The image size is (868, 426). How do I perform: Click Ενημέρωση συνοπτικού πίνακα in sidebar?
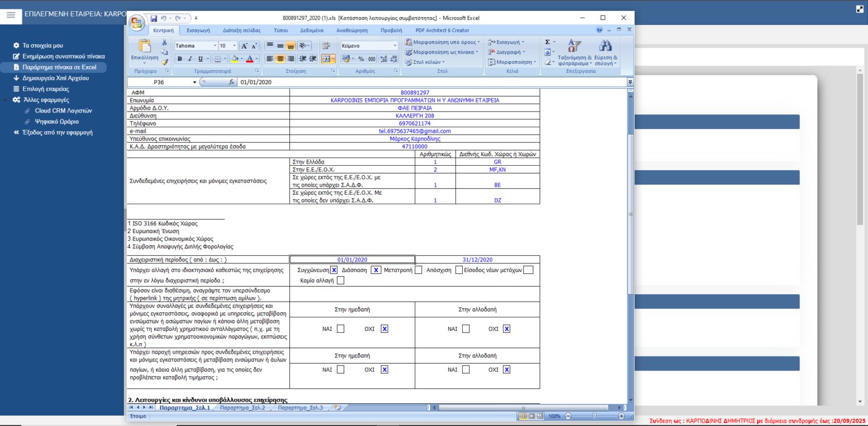point(63,57)
